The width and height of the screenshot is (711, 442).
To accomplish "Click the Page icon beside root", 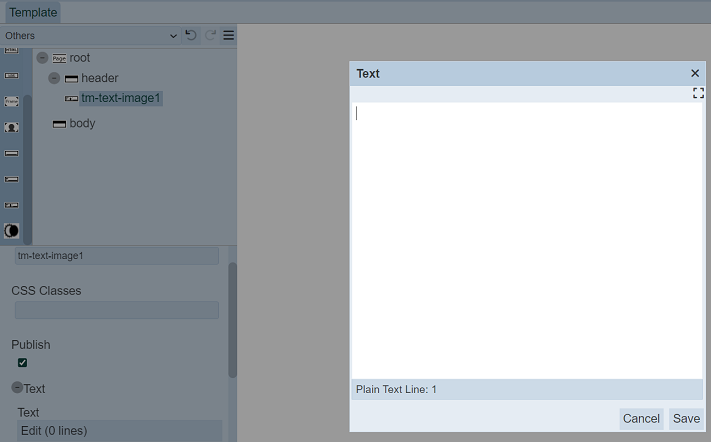I will (x=59, y=58).
